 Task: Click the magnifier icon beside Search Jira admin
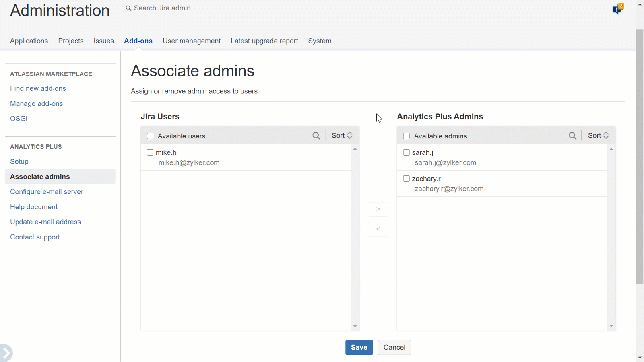[128, 8]
